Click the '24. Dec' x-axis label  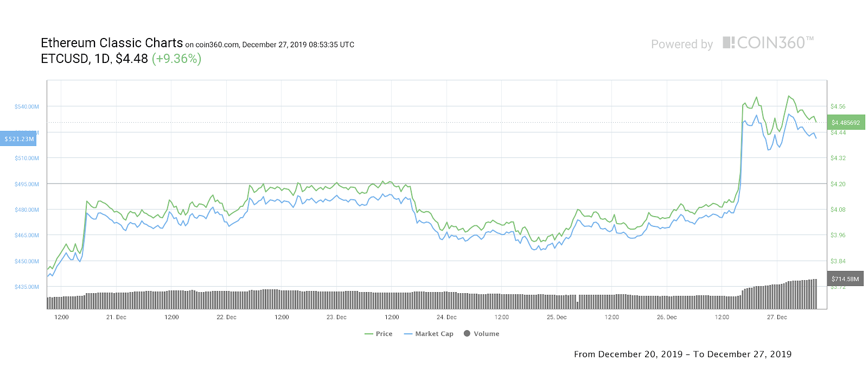click(446, 317)
